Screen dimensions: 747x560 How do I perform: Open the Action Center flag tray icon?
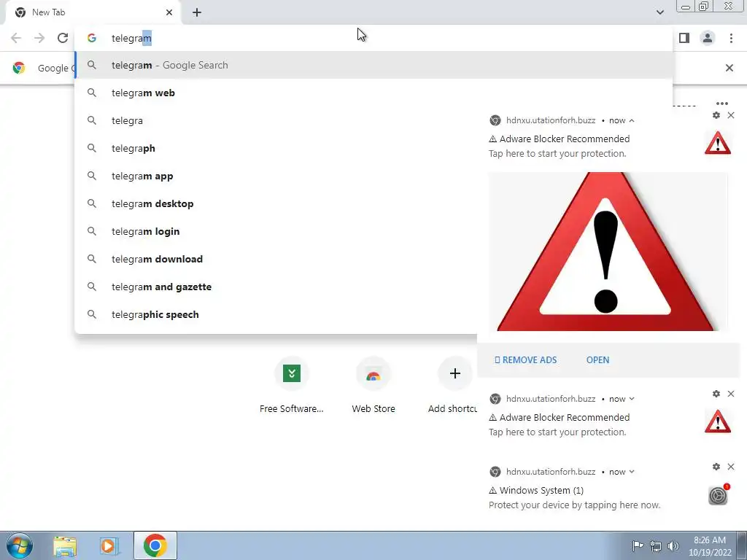click(638, 545)
